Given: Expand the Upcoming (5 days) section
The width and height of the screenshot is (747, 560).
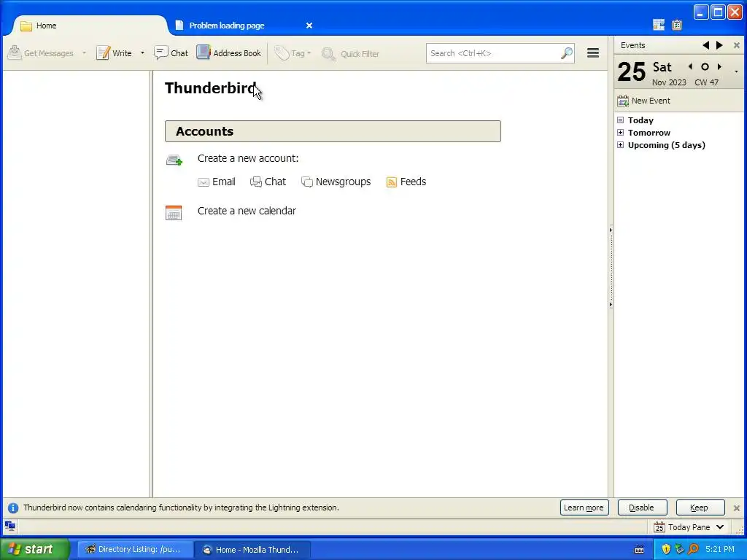Looking at the screenshot, I should point(620,145).
